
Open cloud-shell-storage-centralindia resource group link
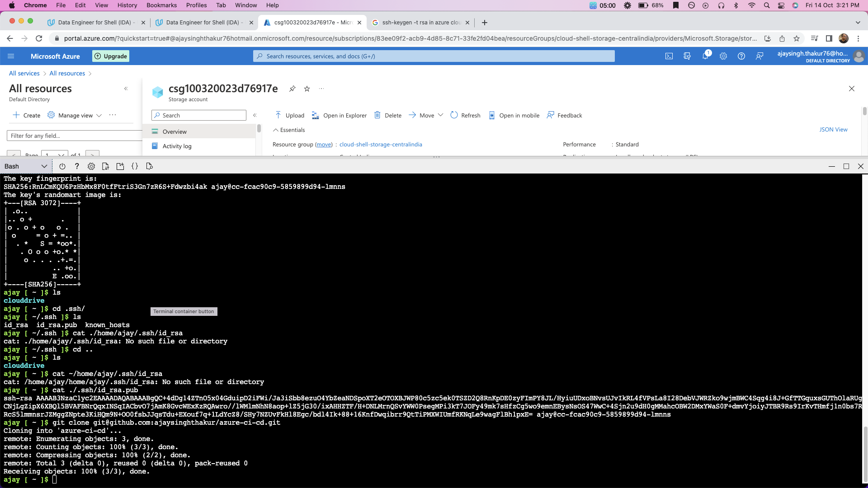point(381,145)
